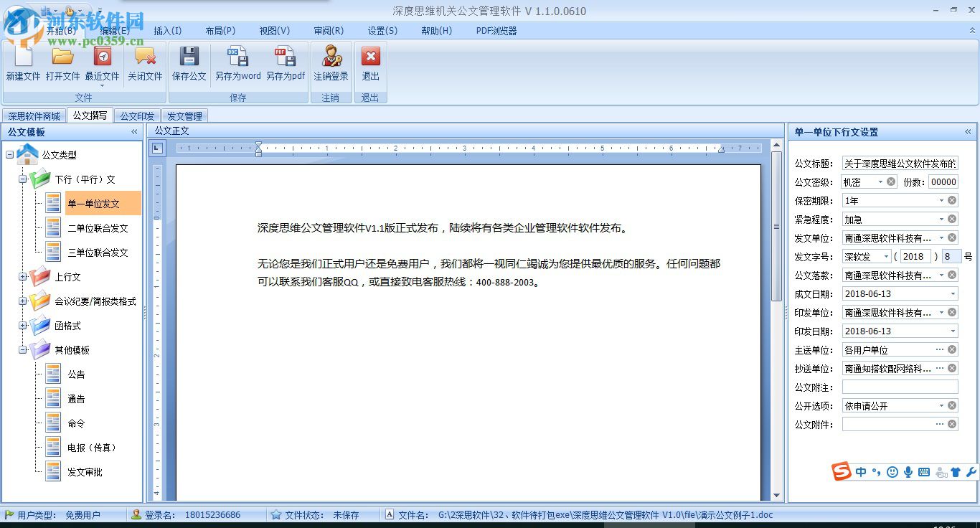The height and width of the screenshot is (528, 980).
Task: Open the 公文密级 dropdown
Action: 880,182
